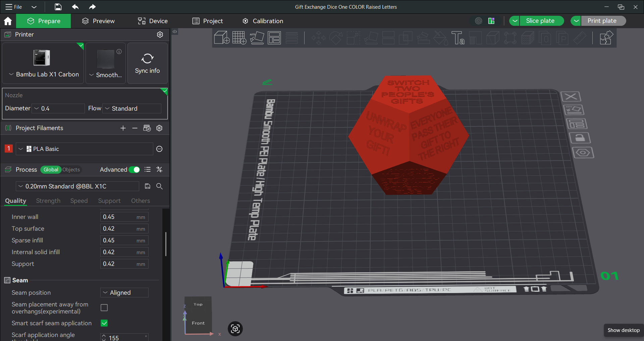Click the Sparse infill width field
The width and height of the screenshot is (644, 341).
(124, 240)
